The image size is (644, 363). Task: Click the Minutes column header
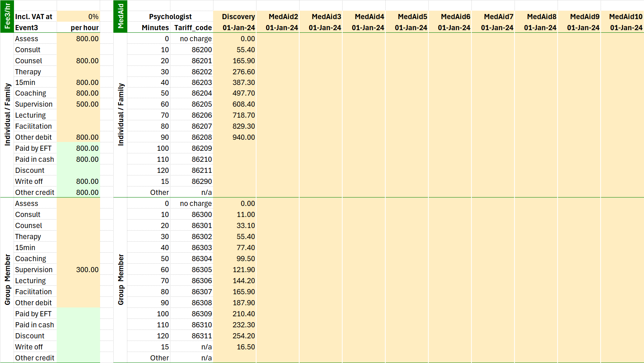coord(149,28)
